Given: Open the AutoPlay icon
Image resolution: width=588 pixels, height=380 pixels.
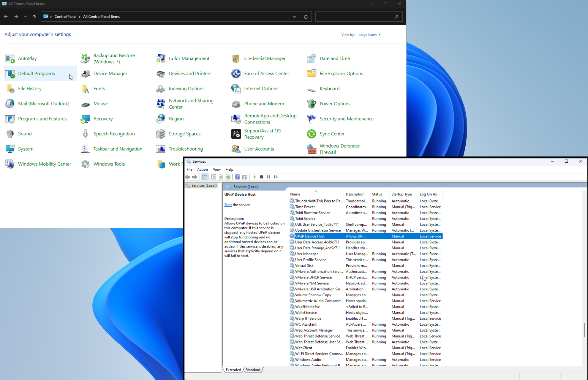Looking at the screenshot, I should (x=21, y=58).
